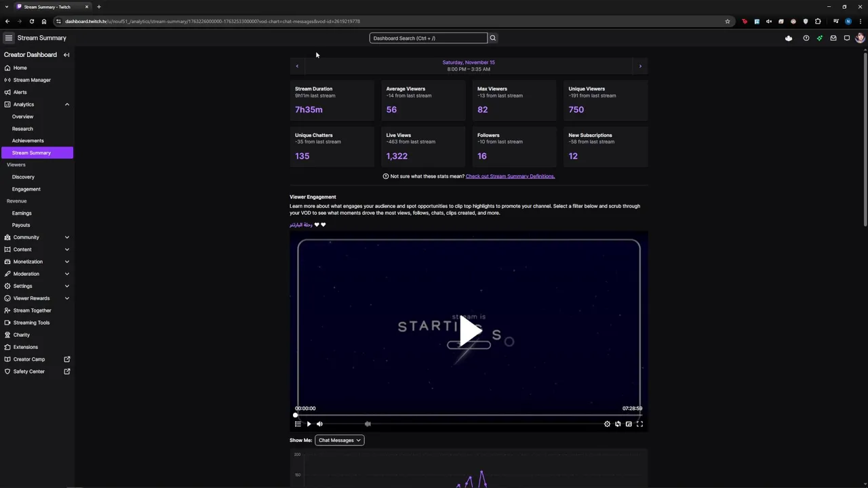Collapse the Creator Dashboard sidebar

click(66, 55)
